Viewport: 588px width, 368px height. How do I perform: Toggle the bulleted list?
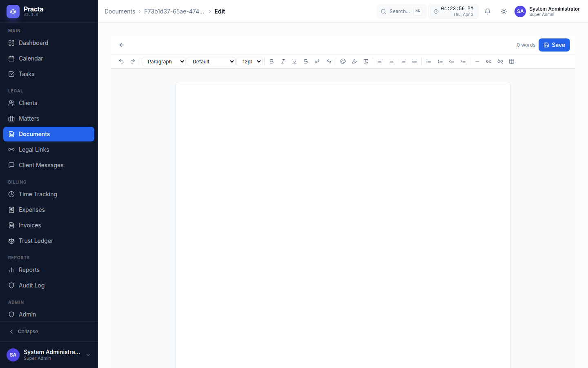429,61
